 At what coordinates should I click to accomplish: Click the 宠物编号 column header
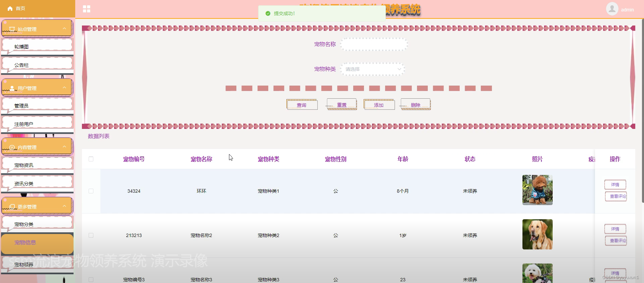point(134,159)
